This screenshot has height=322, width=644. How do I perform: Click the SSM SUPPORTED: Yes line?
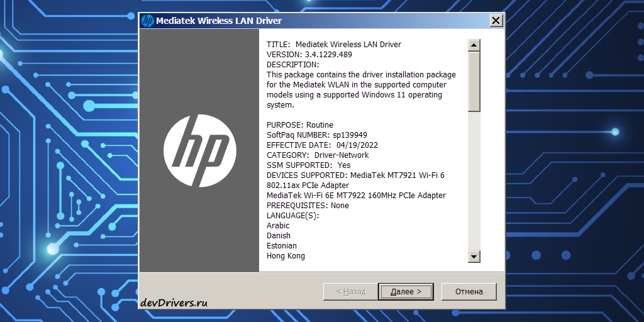[x=308, y=165]
